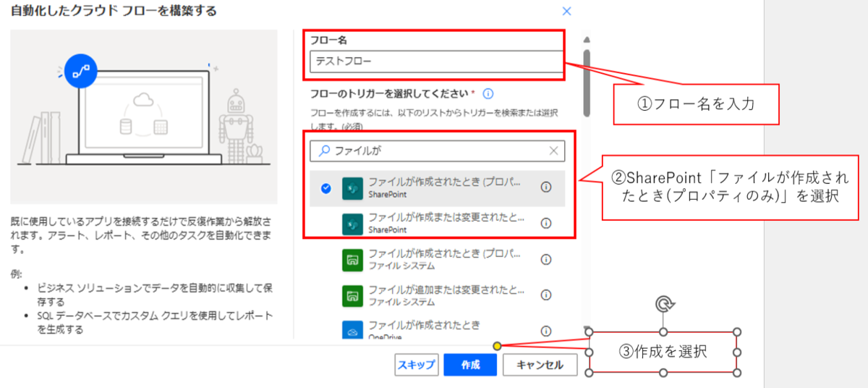Click the OneDrive cloud icon
Viewport: 868px width, 388px height.
coord(352,329)
